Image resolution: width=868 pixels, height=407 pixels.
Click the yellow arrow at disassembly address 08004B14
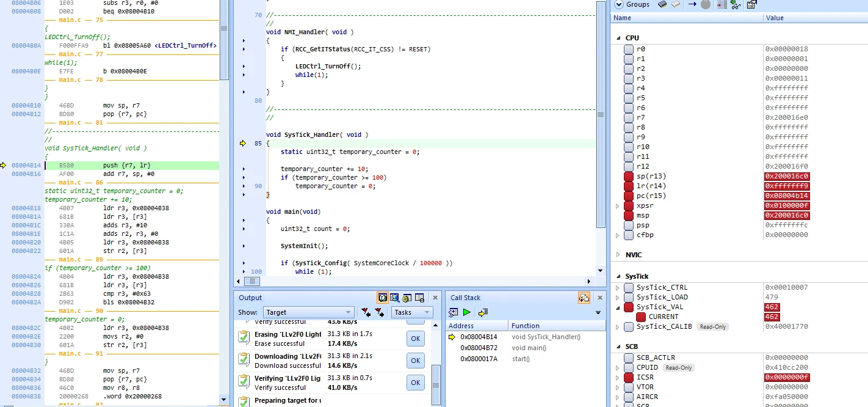4,165
